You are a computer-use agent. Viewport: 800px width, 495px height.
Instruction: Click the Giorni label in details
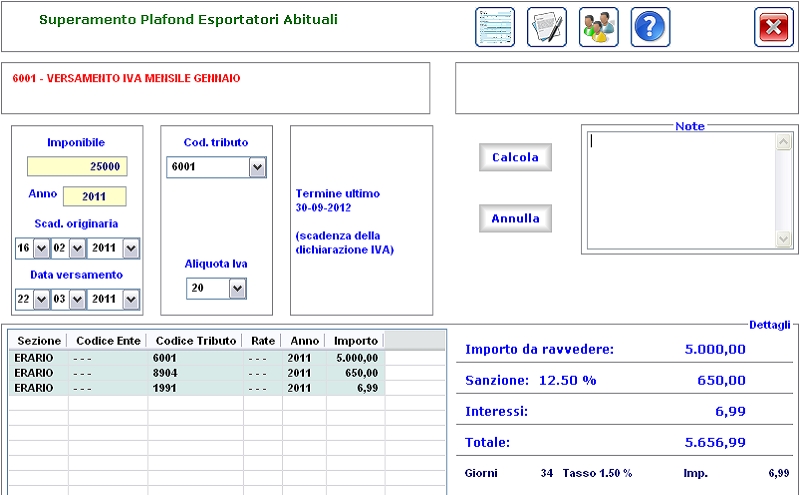481,474
